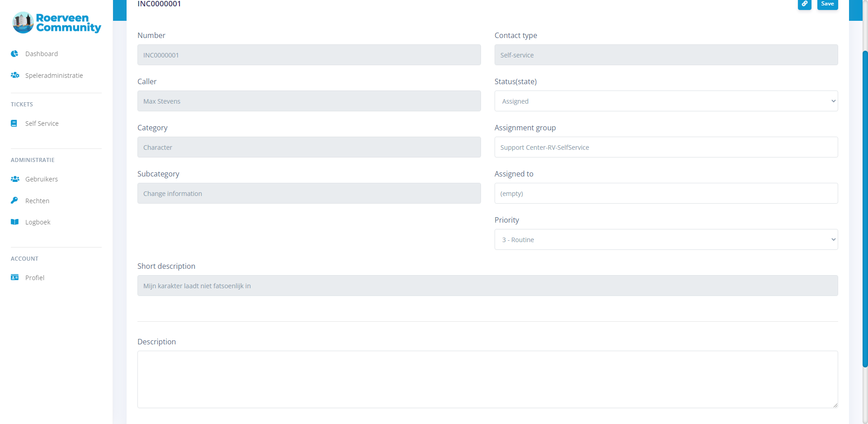Click the Rechten key icon

coord(14,200)
